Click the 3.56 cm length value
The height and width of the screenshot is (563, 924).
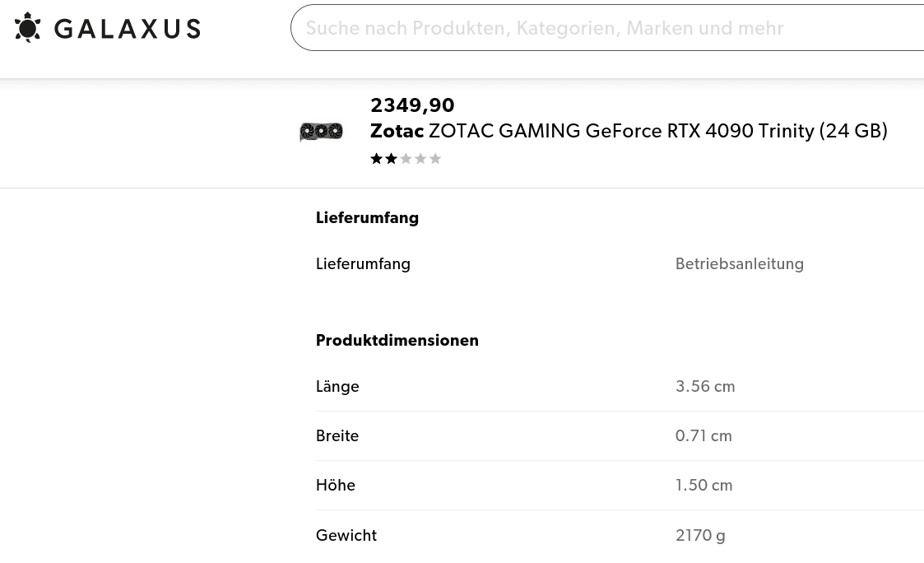point(705,387)
